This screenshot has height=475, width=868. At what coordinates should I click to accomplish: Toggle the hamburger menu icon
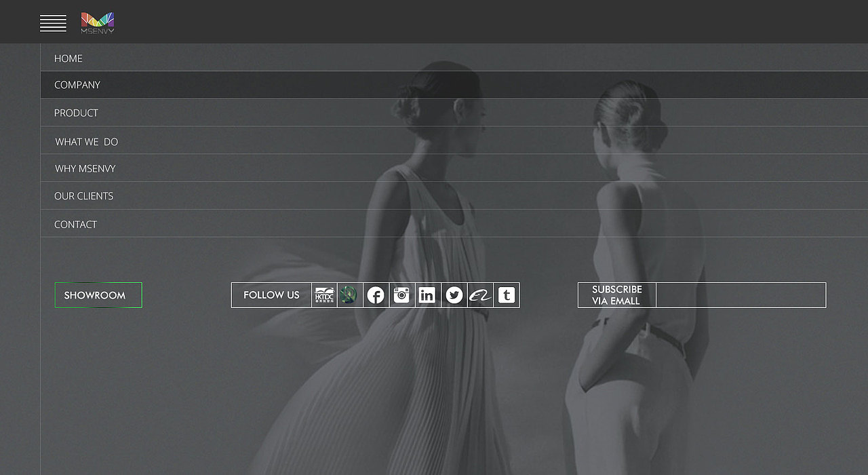(53, 23)
